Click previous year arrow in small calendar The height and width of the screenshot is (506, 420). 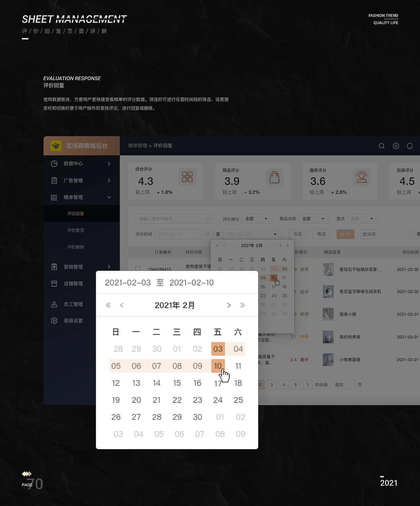click(217, 246)
